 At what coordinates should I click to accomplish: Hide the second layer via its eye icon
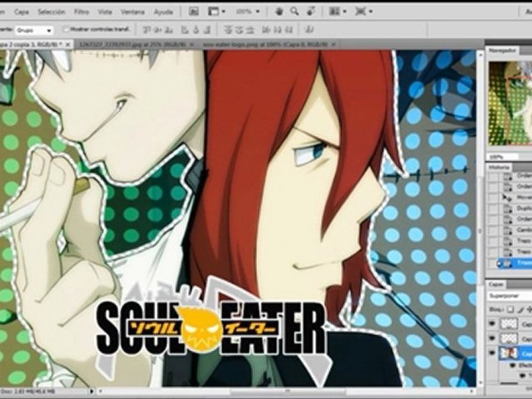pyautogui.click(x=492, y=338)
